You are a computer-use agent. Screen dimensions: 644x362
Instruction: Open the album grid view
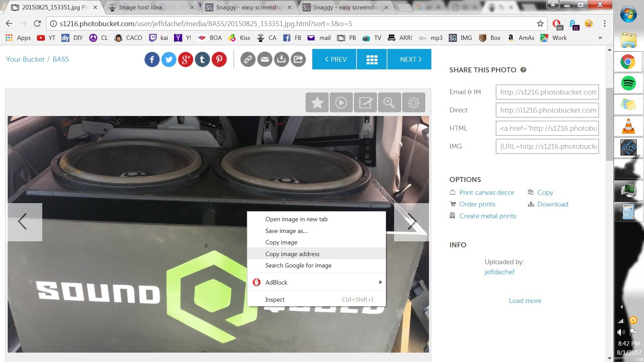[372, 59]
